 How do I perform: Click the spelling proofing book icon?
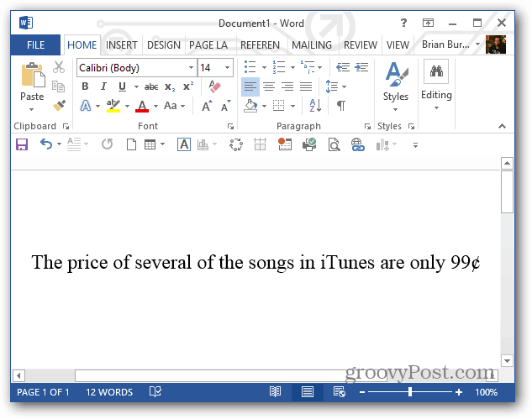155,392
